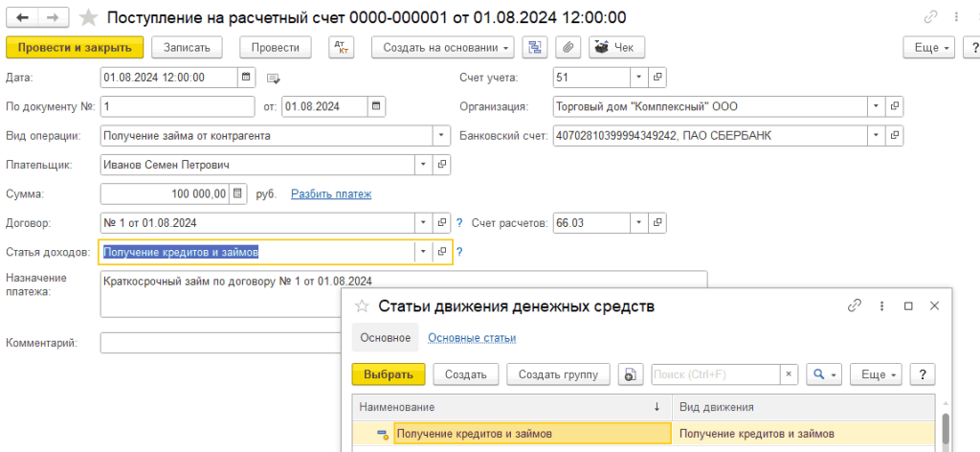Screen dimensions: 980x452
Task: Favorite the Статьи движения денежных средств window star
Action: pyautogui.click(x=361, y=305)
